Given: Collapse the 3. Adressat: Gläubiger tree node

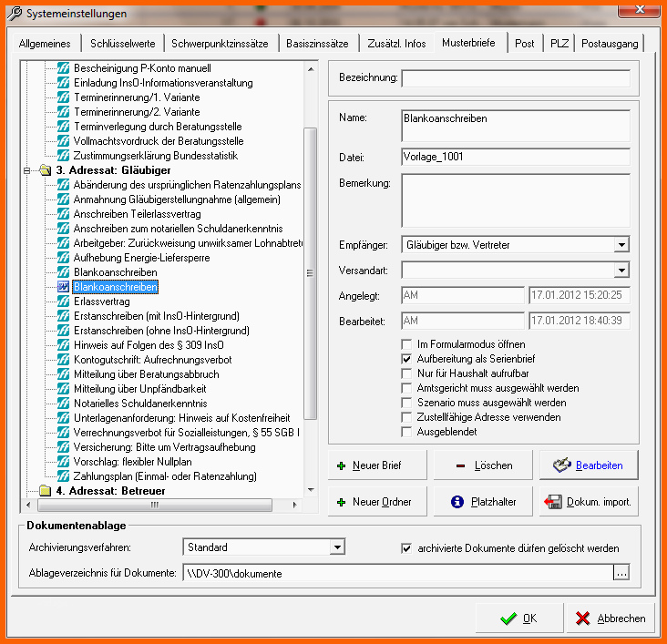Looking at the screenshot, I should click(26, 170).
